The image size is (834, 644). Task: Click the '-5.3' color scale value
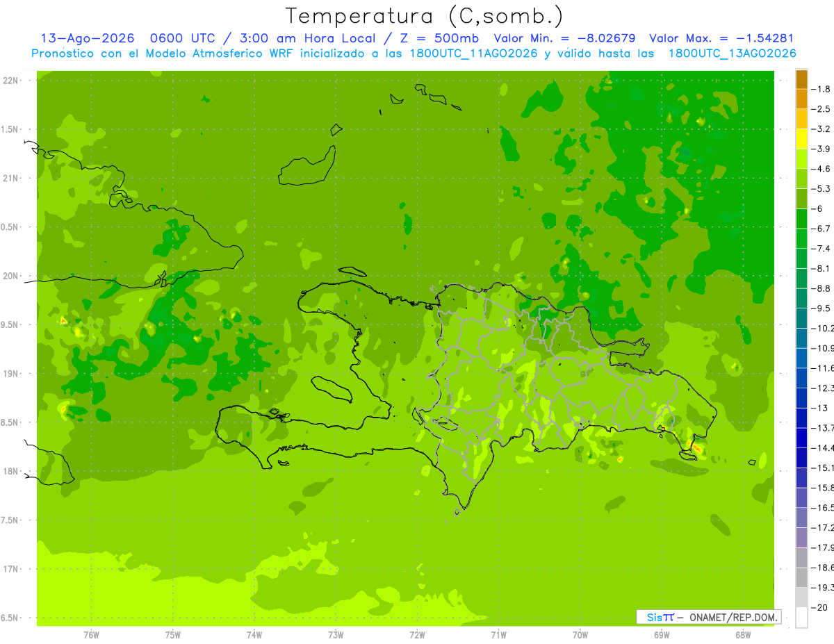point(822,188)
